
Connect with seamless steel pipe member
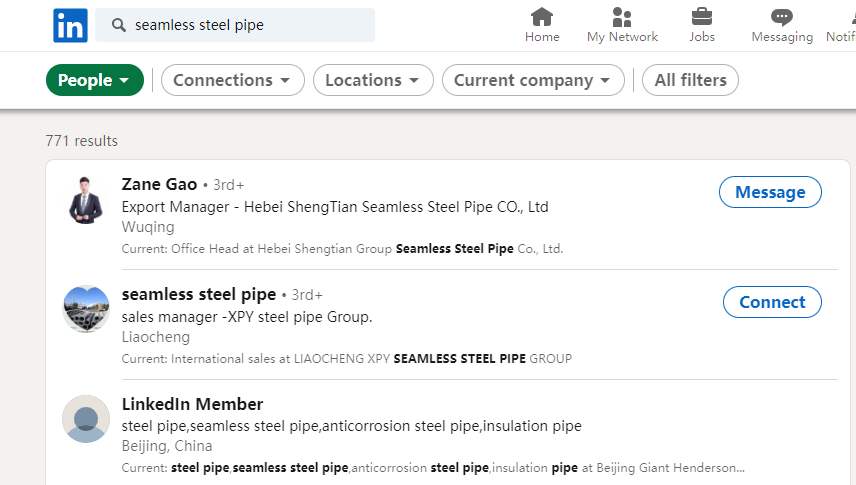(771, 302)
